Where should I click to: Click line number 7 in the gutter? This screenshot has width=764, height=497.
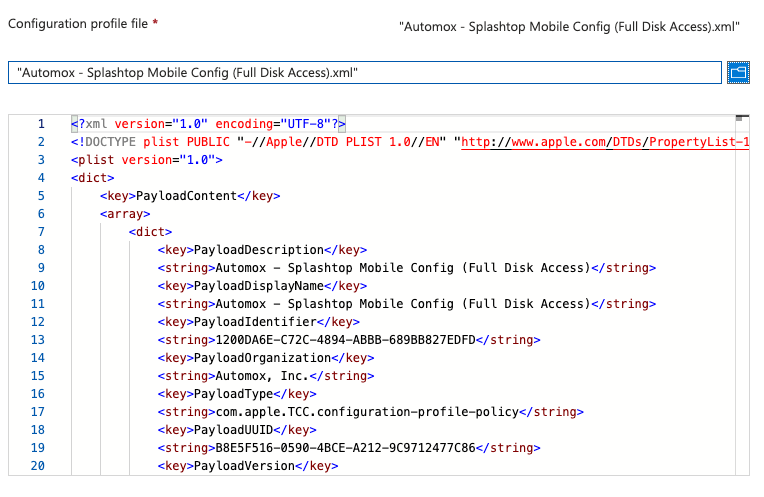point(41,232)
